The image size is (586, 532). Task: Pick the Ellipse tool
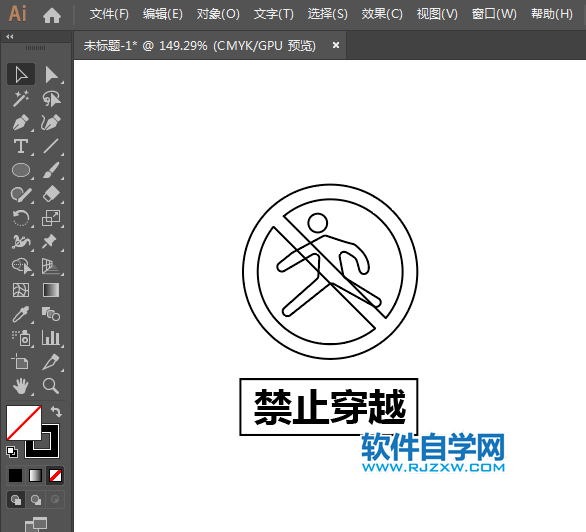coord(21,170)
